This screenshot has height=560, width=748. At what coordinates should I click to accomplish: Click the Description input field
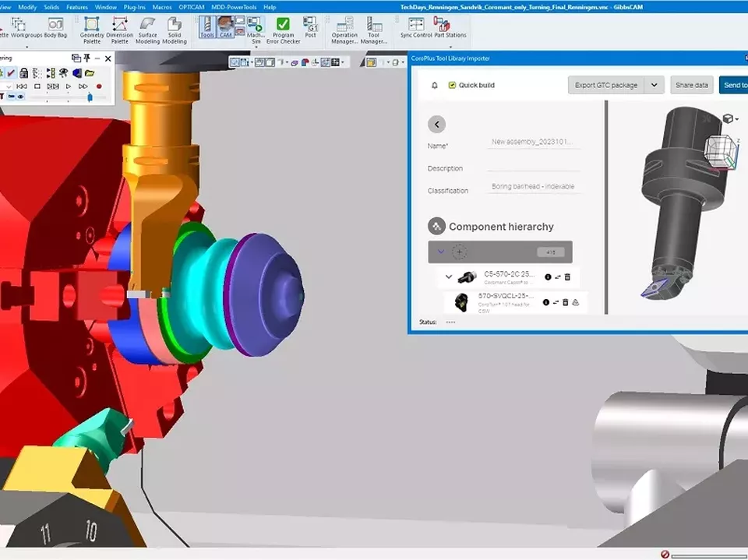click(533, 164)
